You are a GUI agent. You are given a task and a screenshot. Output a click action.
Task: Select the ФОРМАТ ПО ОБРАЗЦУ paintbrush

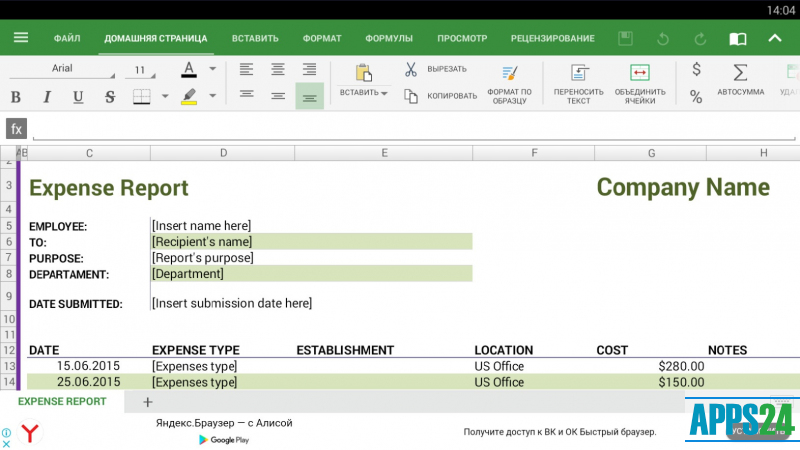point(509,73)
